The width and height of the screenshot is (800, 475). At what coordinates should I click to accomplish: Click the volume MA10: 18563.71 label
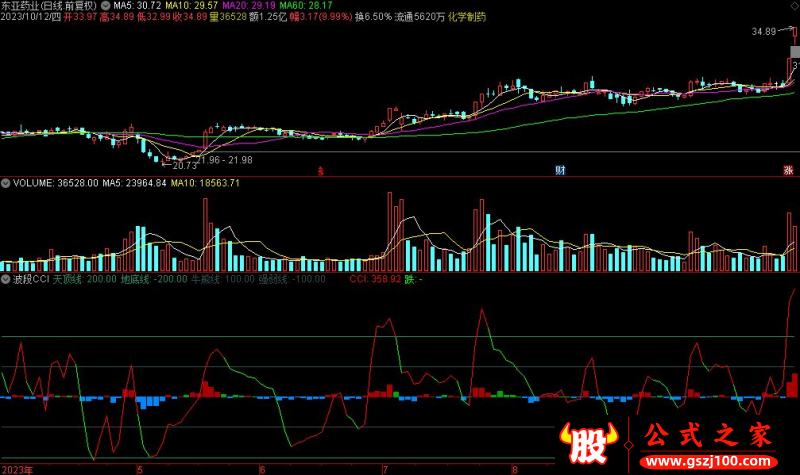[205, 183]
